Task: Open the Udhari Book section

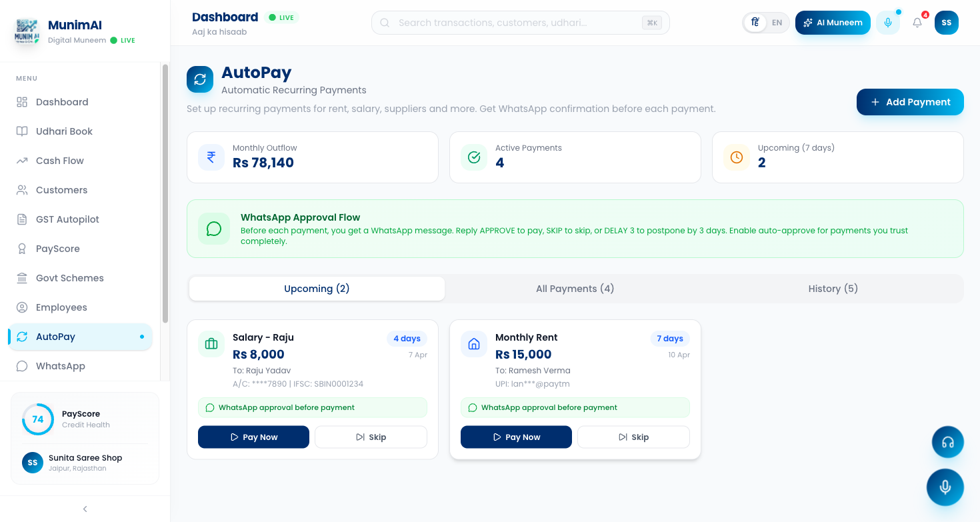Action: click(x=63, y=131)
